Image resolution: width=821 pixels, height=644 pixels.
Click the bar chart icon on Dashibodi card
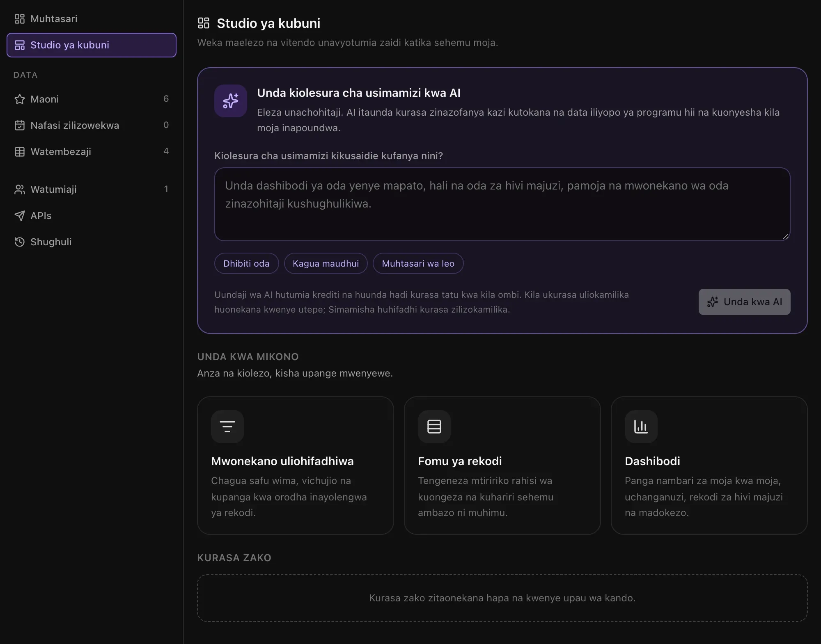(641, 427)
